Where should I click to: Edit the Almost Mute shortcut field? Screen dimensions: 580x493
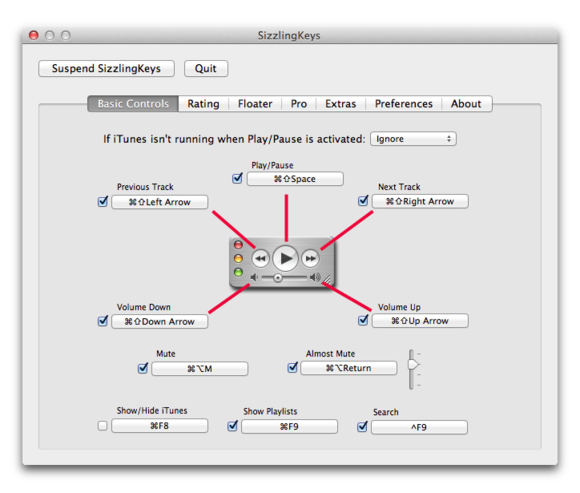(x=348, y=368)
